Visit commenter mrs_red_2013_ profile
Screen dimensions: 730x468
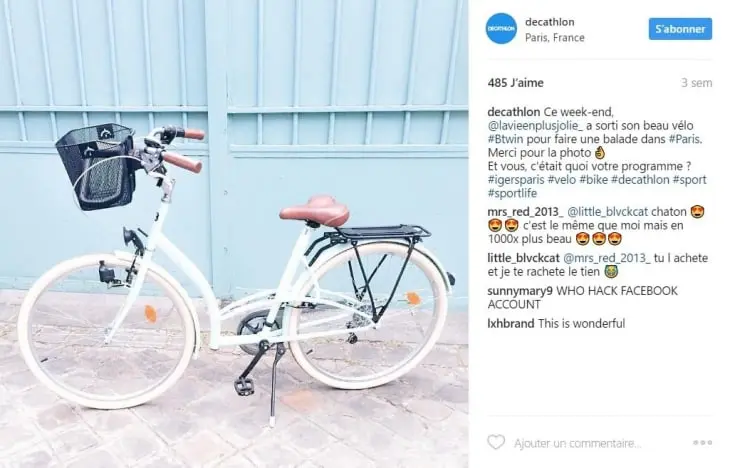coord(525,212)
